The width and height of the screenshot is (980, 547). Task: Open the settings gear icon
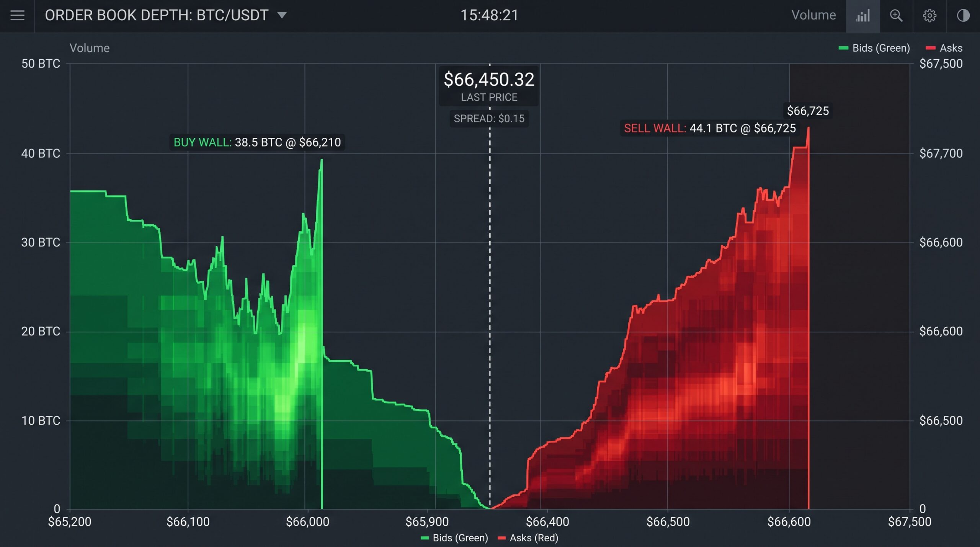929,16
